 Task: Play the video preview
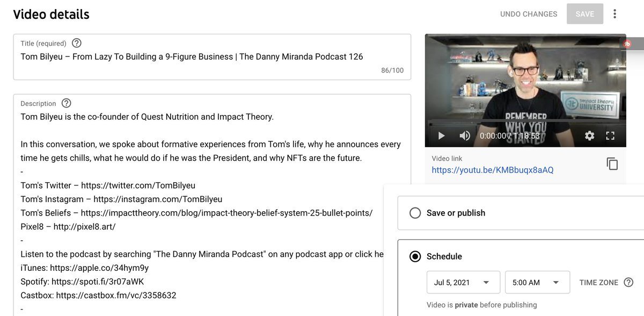441,136
